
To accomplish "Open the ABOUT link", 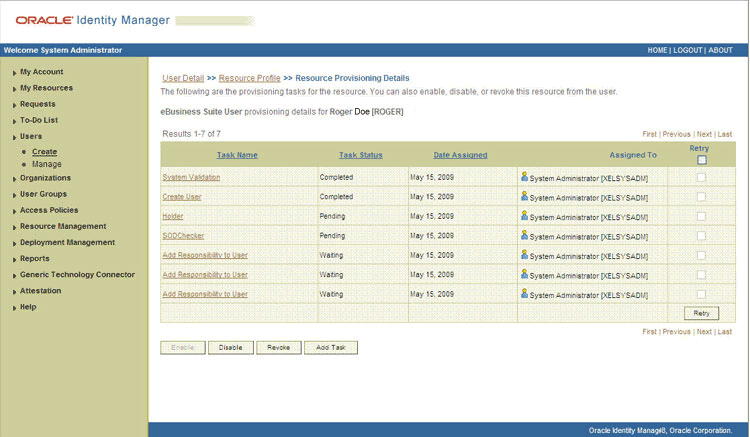I will (x=720, y=50).
